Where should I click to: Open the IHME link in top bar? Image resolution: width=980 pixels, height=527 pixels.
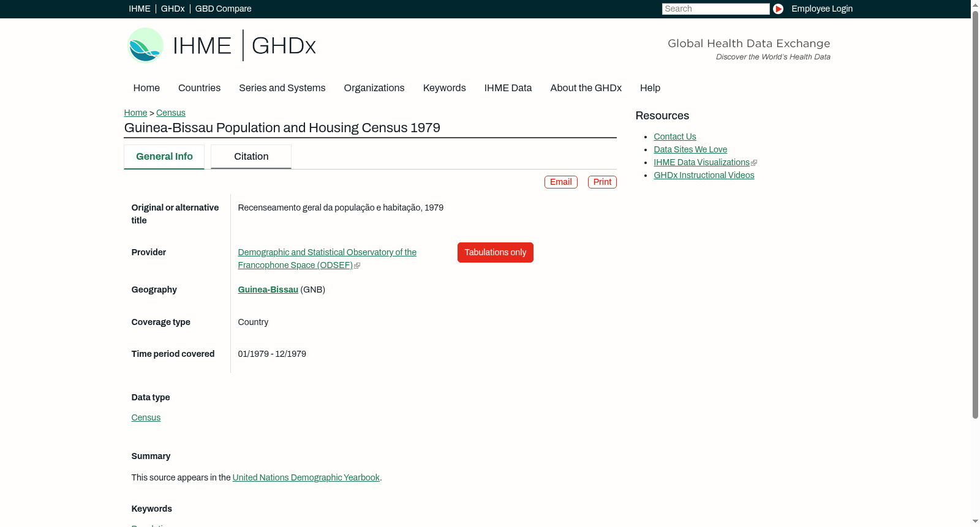[140, 9]
